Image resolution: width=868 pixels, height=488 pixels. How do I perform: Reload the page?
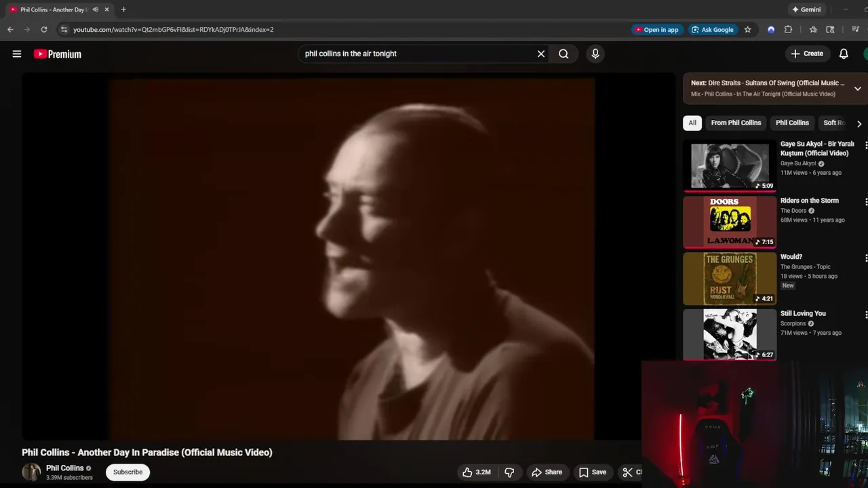44,29
